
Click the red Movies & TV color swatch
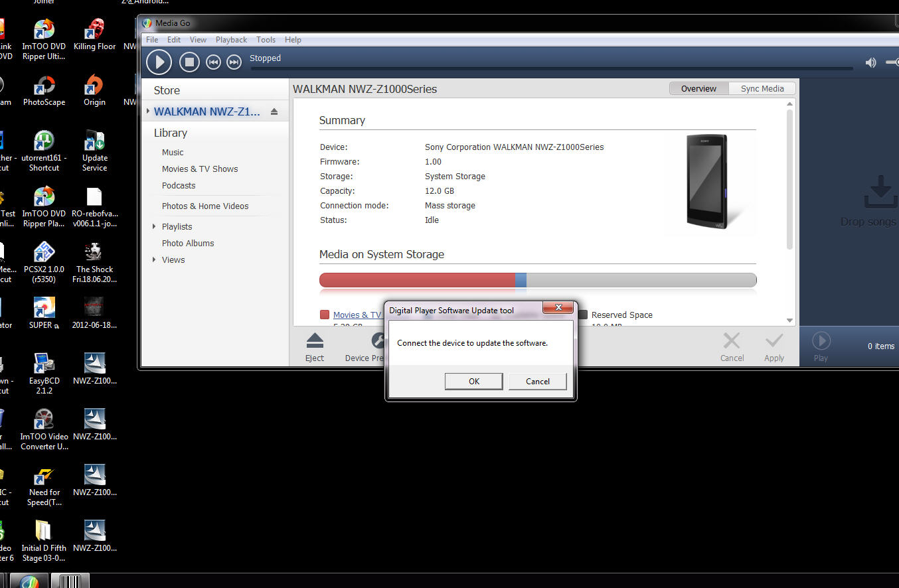325,315
